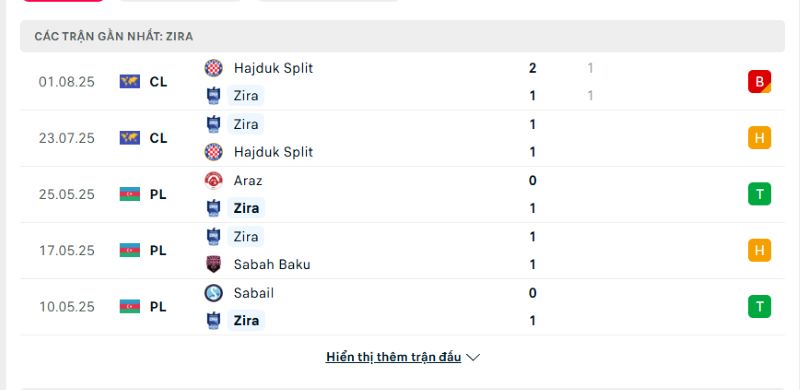Select Sabah Baku team name

[272, 264]
